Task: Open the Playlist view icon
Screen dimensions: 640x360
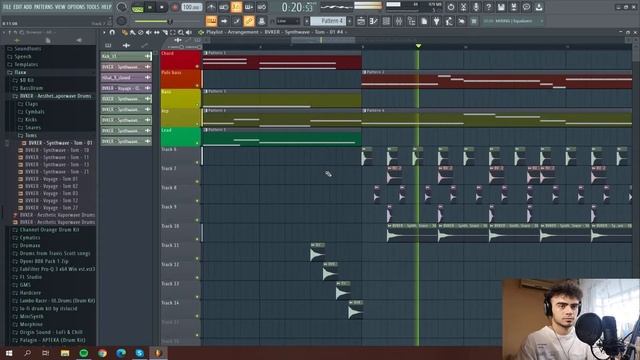Action: click(361, 21)
